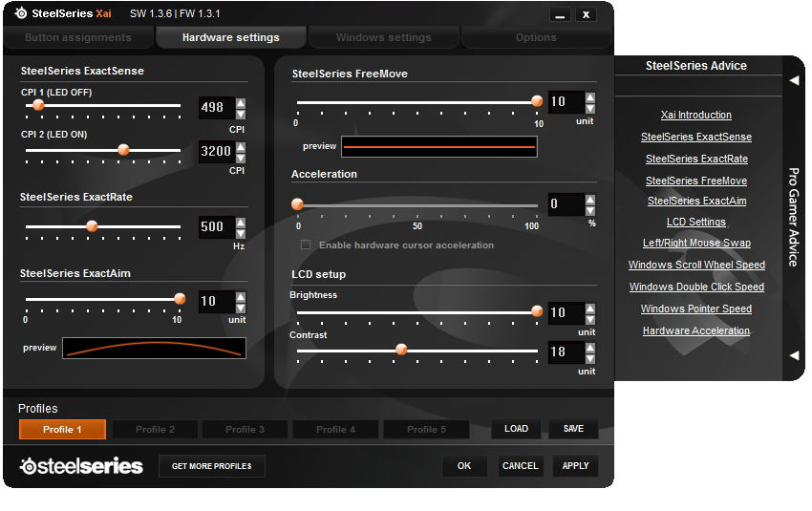The image size is (812, 511).
Task: Increase ExactRate Hz with up arrow
Action: click(x=241, y=223)
